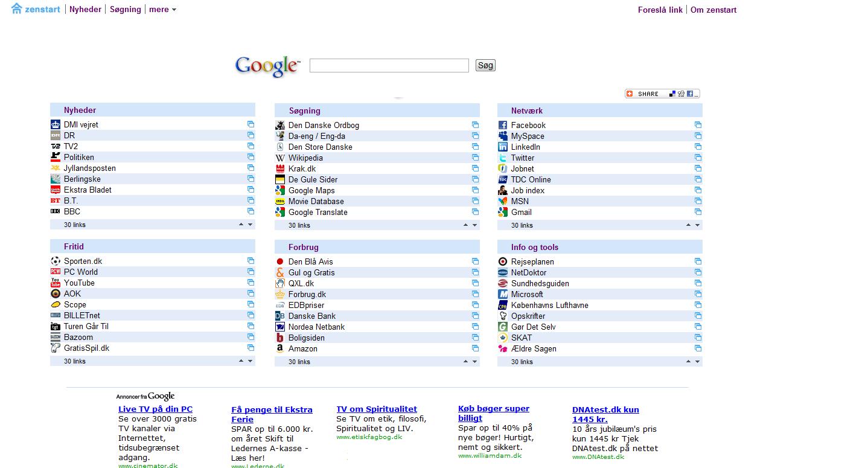Click the Google Maps favicon
Image resolution: width=868 pixels, height=468 pixels.
click(x=280, y=190)
